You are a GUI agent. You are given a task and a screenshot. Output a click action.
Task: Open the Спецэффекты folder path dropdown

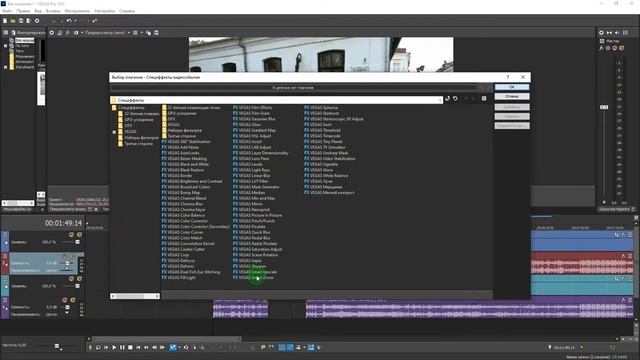[440, 100]
